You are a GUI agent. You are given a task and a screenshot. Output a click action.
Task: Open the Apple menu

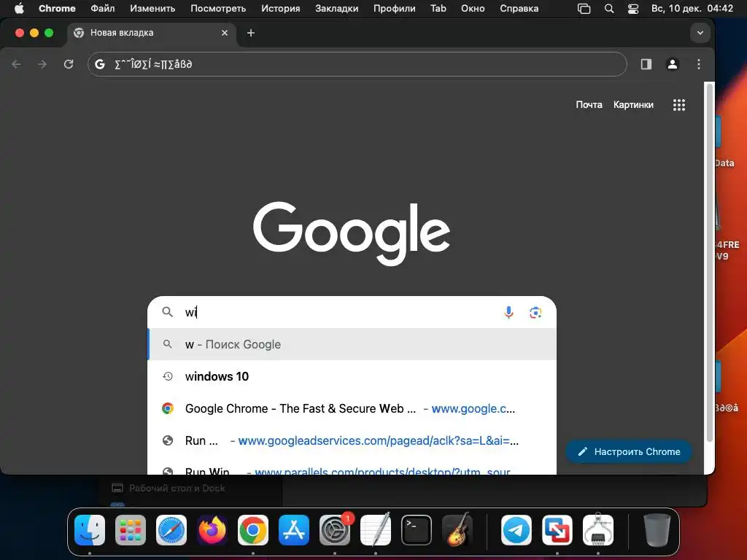click(19, 8)
